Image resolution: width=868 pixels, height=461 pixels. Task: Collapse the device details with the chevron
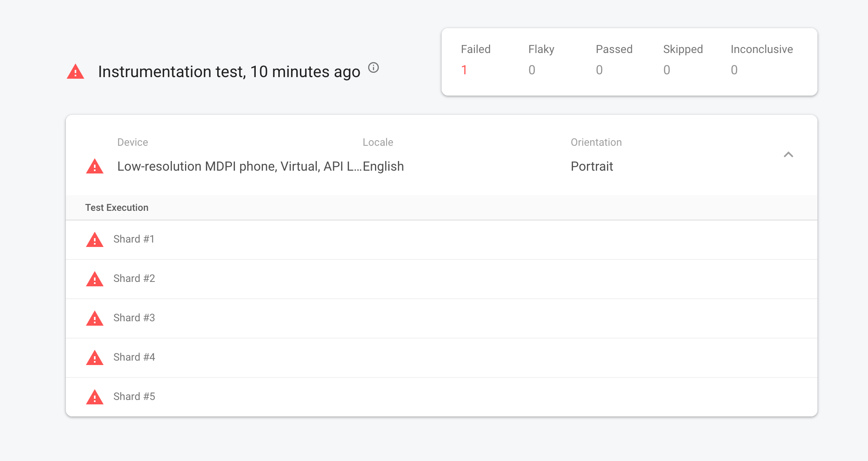789,155
